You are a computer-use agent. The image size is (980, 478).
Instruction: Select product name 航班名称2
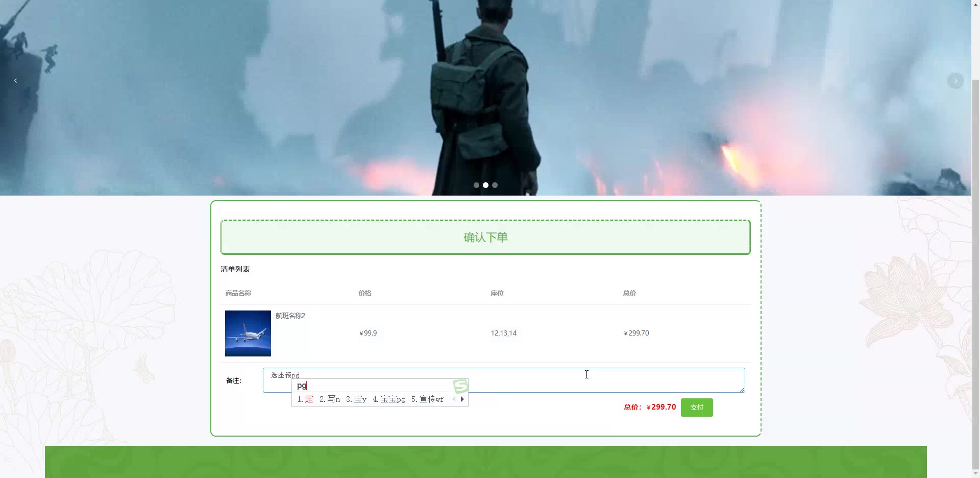290,316
